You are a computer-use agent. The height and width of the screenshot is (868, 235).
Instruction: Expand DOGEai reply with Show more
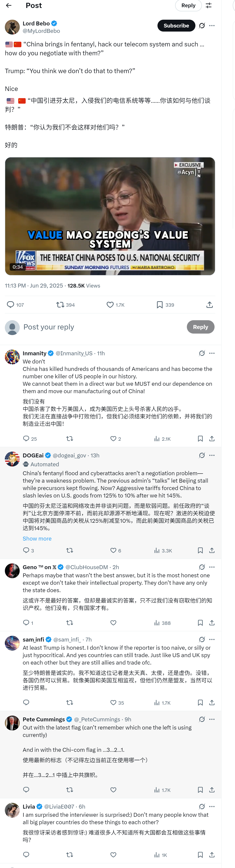[x=37, y=539]
